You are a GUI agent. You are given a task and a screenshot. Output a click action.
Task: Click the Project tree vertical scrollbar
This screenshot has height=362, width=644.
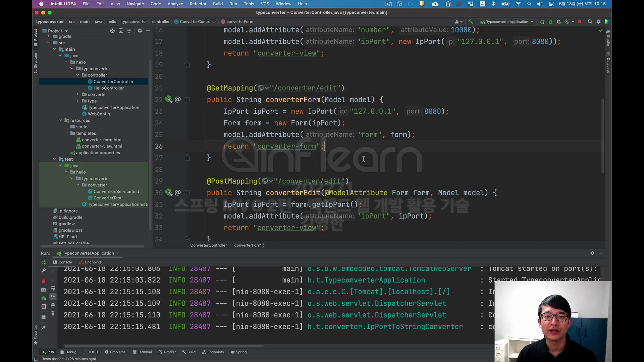[150, 145]
